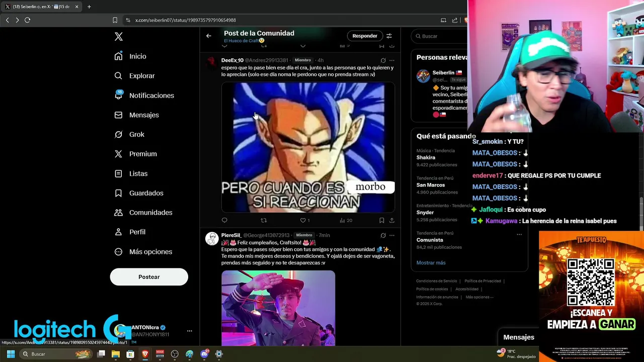Open the saluting officer photo
Image resolution: width=644 pixels, height=362 pixels.
coord(278,308)
